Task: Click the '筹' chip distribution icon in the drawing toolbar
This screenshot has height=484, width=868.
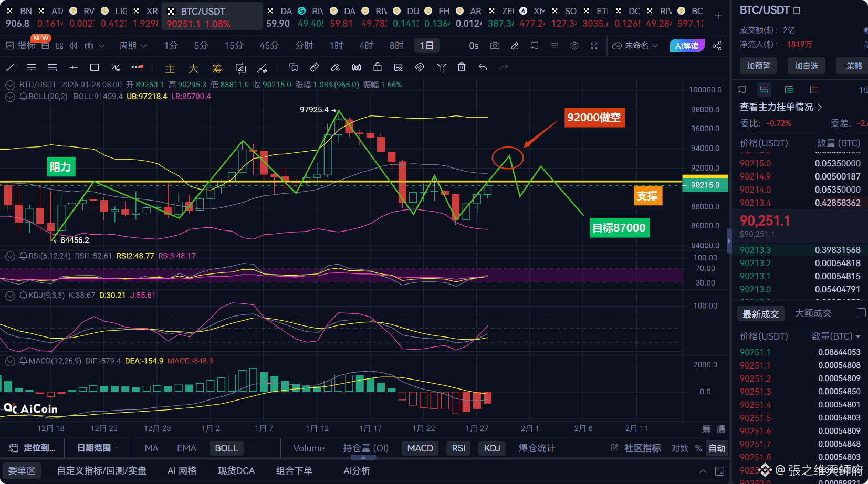Action: tap(217, 68)
